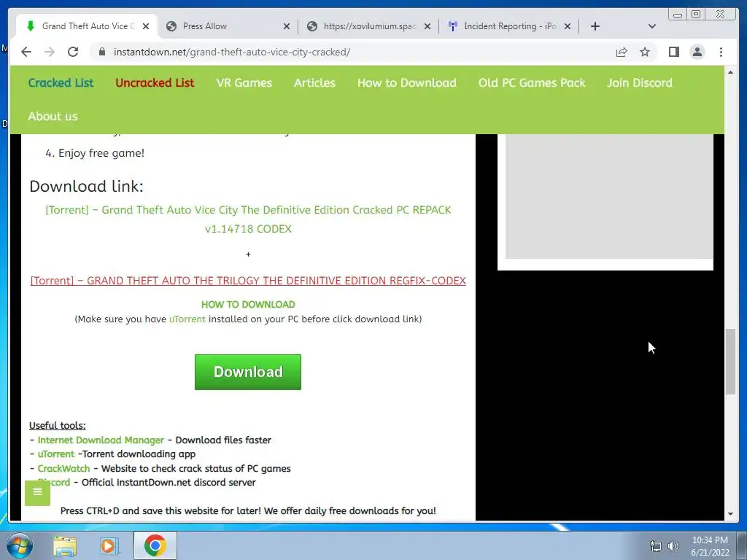Open the taskbar clock showing 10:34 PM
The width and height of the screenshot is (747, 560).
tap(710, 546)
